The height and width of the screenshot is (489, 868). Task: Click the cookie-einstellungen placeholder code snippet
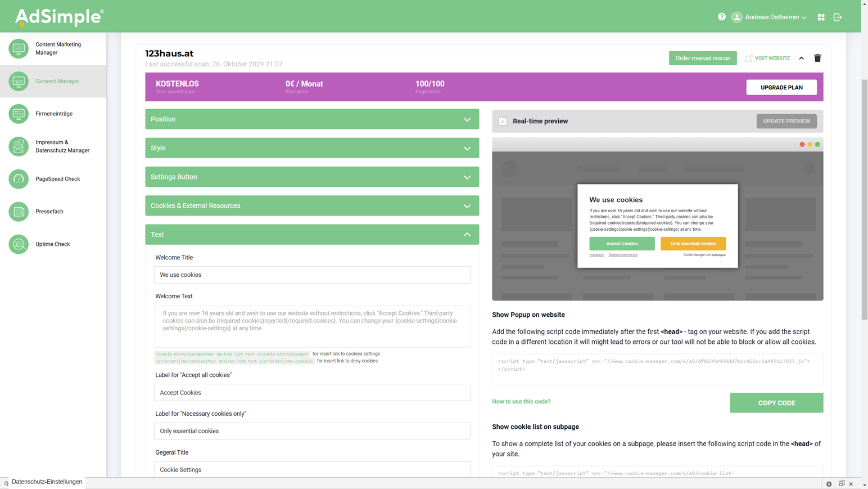point(232,354)
